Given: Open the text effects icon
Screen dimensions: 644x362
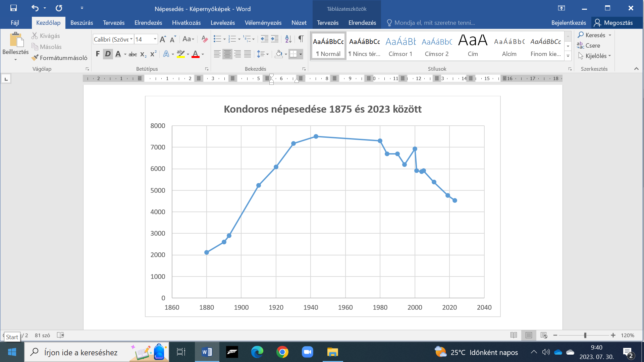Looking at the screenshot, I should [x=166, y=54].
